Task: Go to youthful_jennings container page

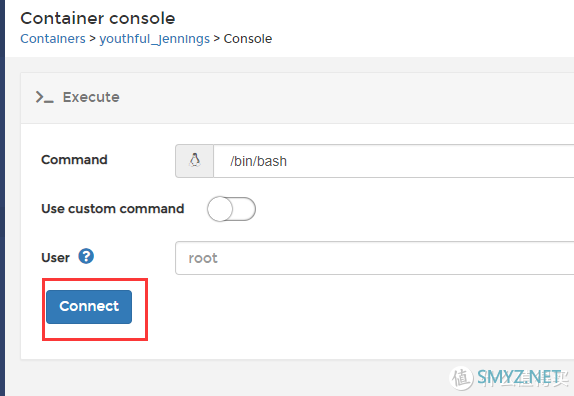Action: point(154,39)
